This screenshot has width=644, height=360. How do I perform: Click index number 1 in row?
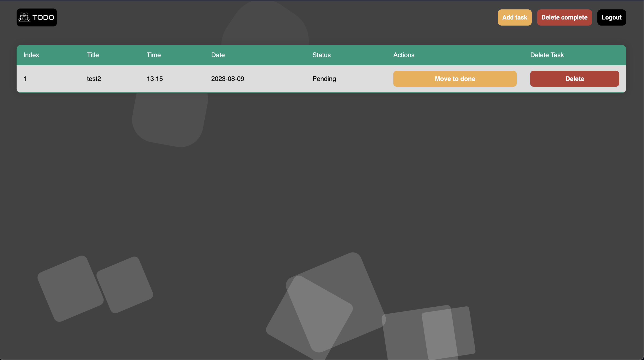point(25,79)
